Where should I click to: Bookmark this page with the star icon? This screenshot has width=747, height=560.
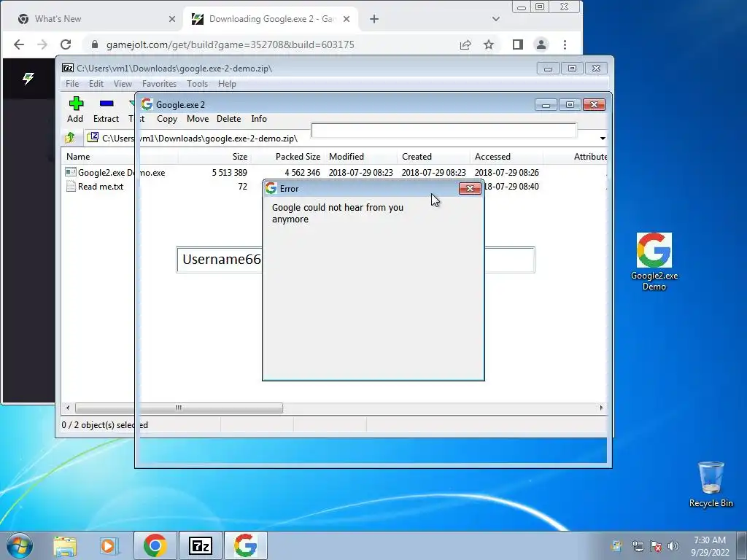488,44
